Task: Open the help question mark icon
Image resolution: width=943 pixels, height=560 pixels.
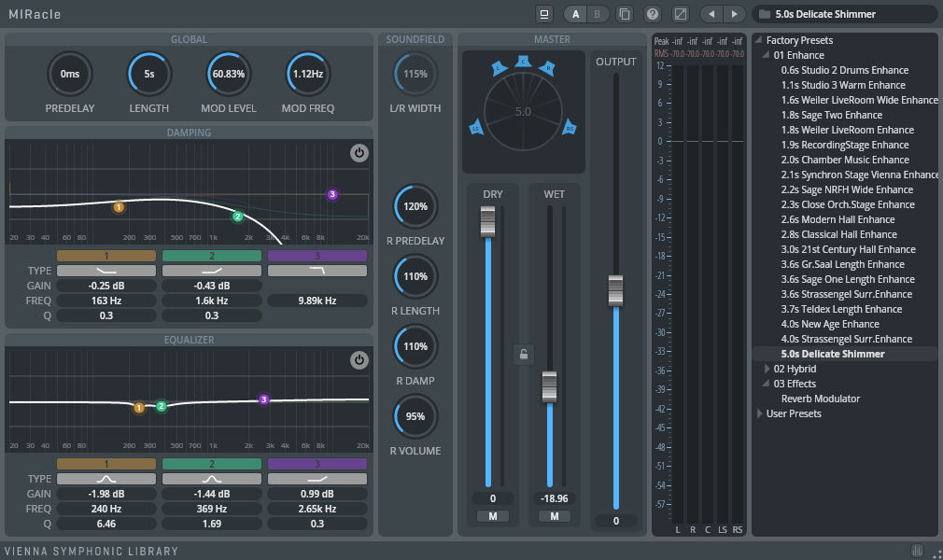Action: [653, 14]
